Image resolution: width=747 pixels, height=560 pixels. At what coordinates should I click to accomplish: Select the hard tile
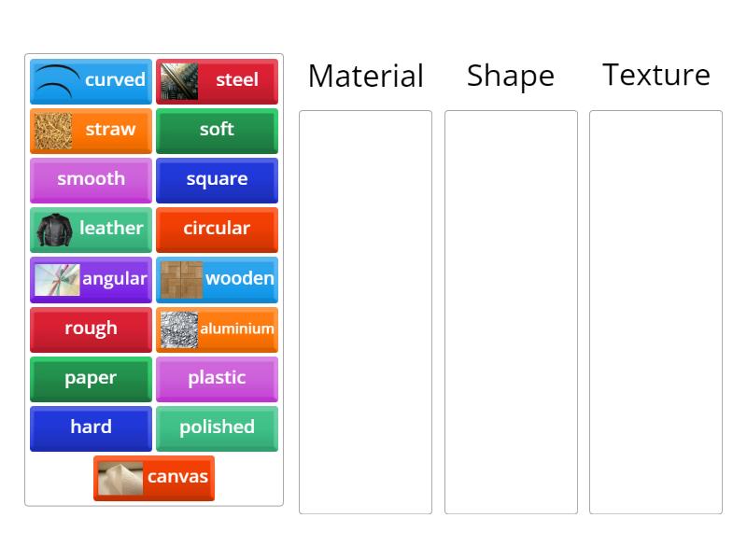point(91,428)
